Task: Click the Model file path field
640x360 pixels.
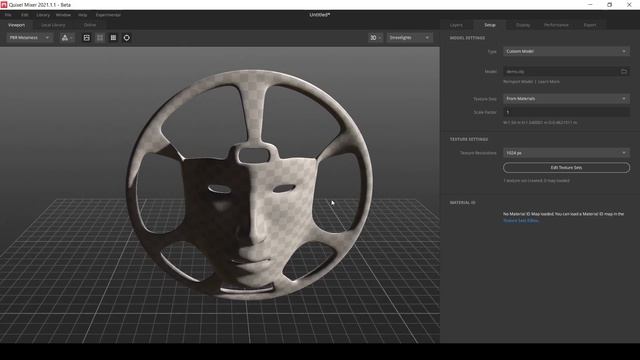Action: pyautogui.click(x=560, y=71)
